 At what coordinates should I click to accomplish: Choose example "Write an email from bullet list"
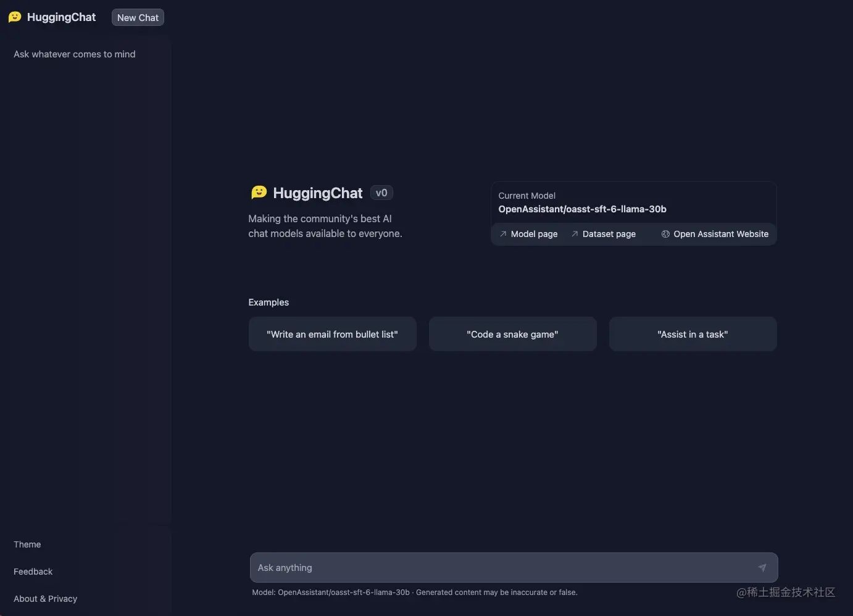[332, 334]
